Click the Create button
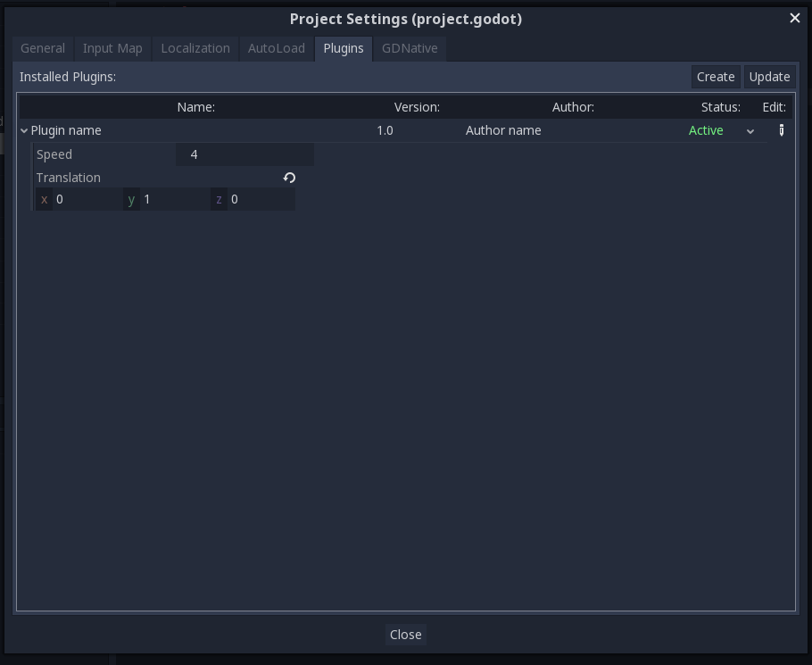 (715, 77)
